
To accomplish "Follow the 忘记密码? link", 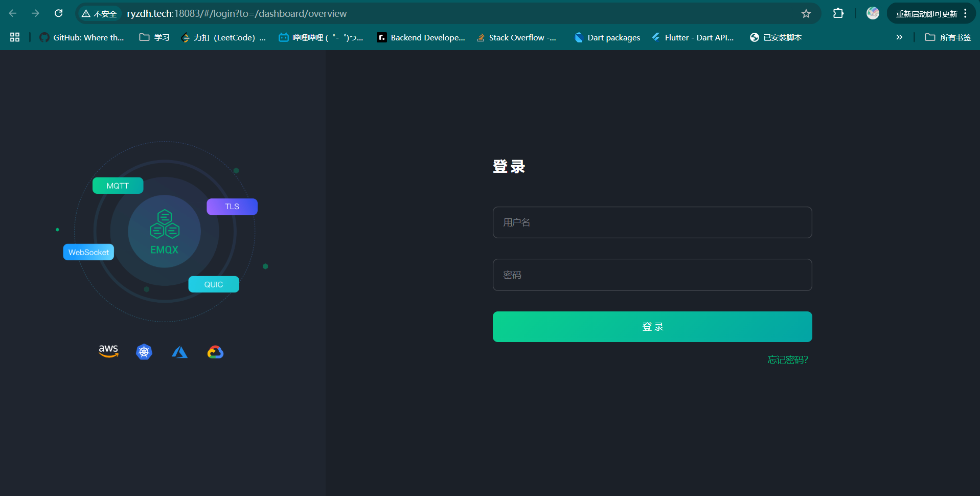I will (787, 360).
